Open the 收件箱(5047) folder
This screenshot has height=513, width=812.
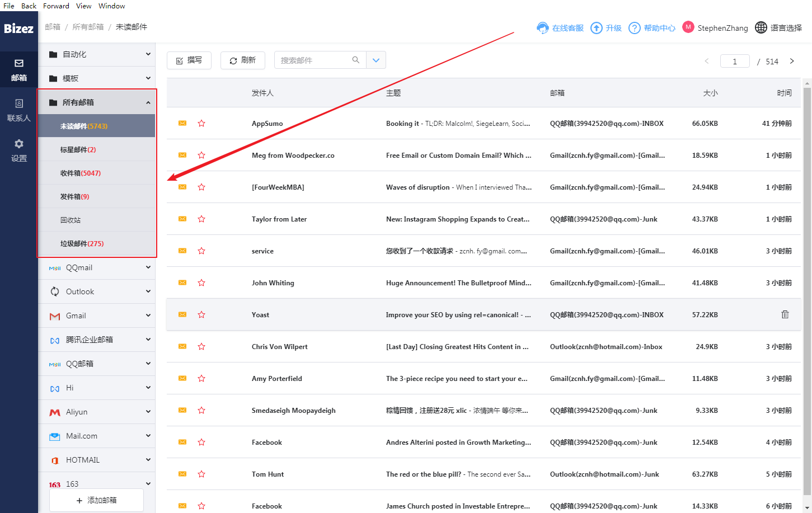click(96, 173)
